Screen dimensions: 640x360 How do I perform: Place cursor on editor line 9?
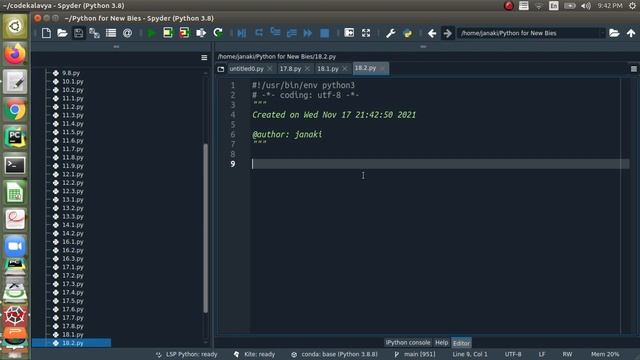(x=440, y=164)
